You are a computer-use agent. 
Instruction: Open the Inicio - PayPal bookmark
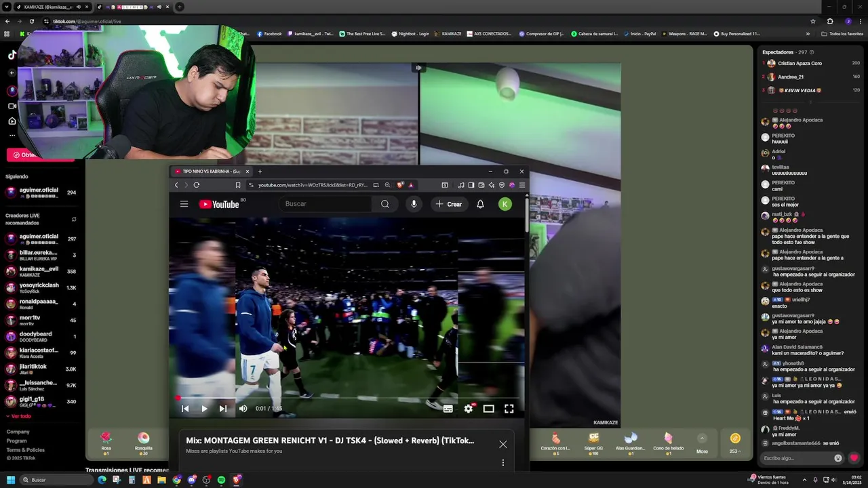tap(639, 34)
